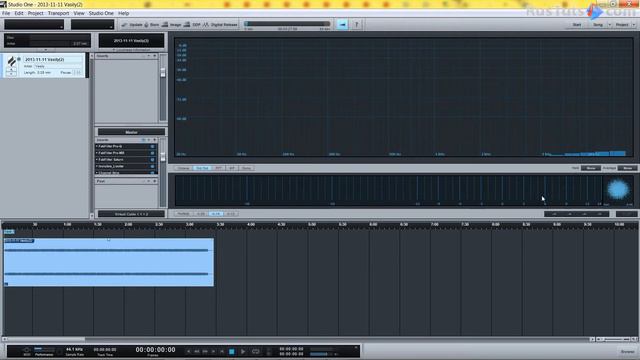Open the Edit menu
The image size is (640, 360).
pos(19,13)
